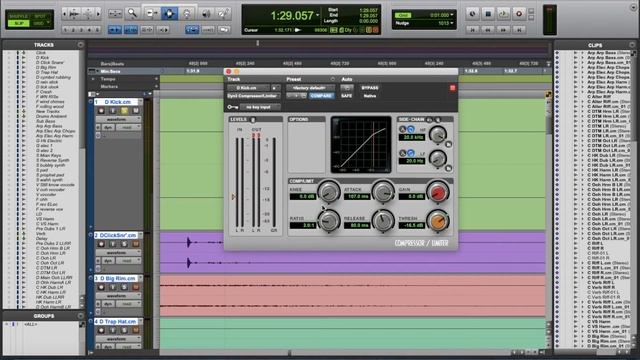This screenshot has height=360, width=640.
Task: Open the plugin insert position selector
Action: tap(276, 88)
